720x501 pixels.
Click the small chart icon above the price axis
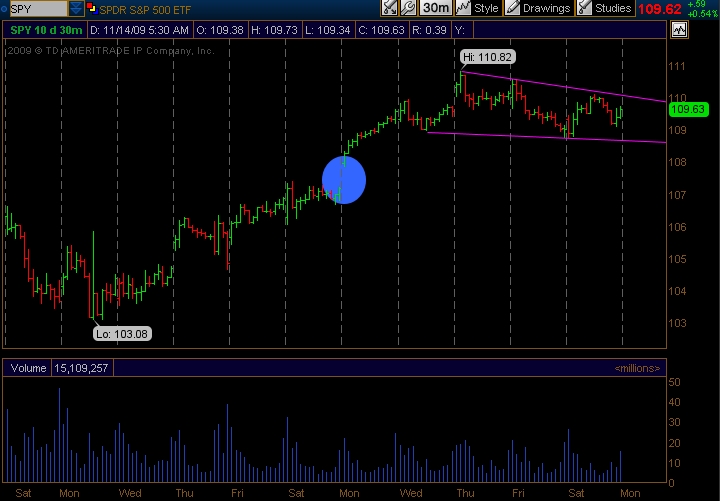[x=680, y=29]
